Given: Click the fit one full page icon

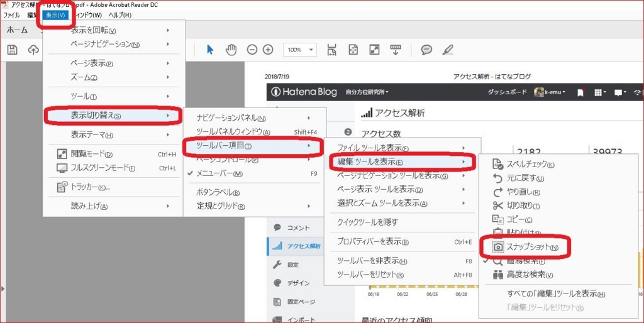Looking at the screenshot, I should click(x=353, y=50).
